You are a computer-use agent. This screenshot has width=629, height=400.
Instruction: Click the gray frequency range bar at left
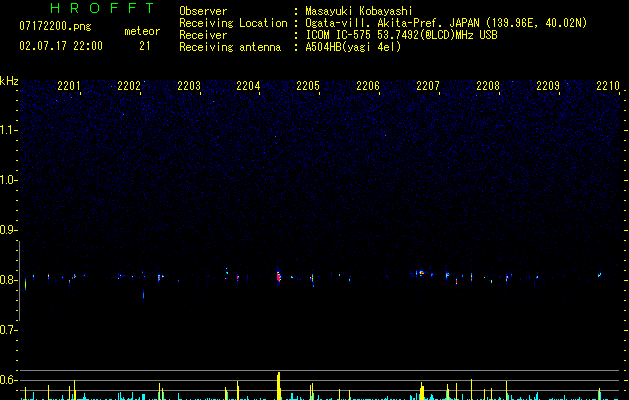[19, 281]
